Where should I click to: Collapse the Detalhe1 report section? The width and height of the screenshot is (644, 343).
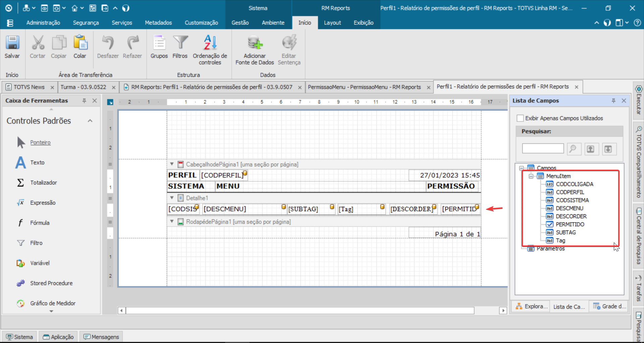pos(172,198)
